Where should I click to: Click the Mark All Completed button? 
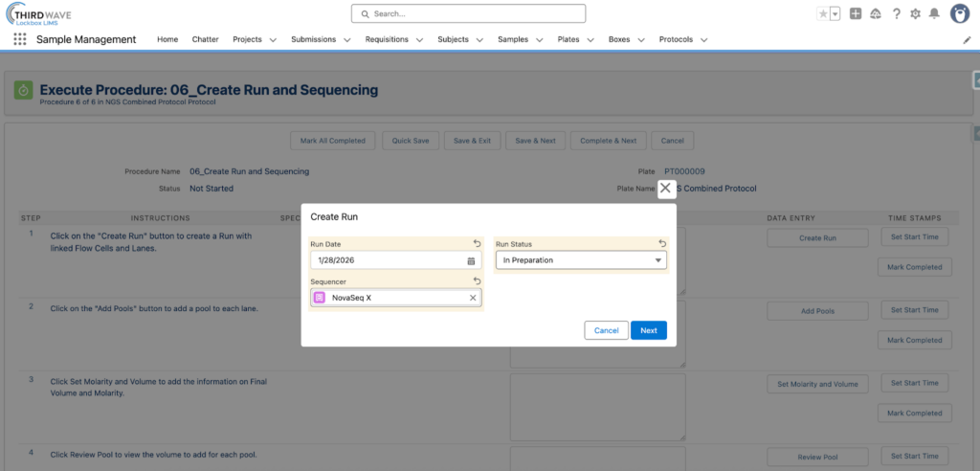pyautogui.click(x=332, y=141)
